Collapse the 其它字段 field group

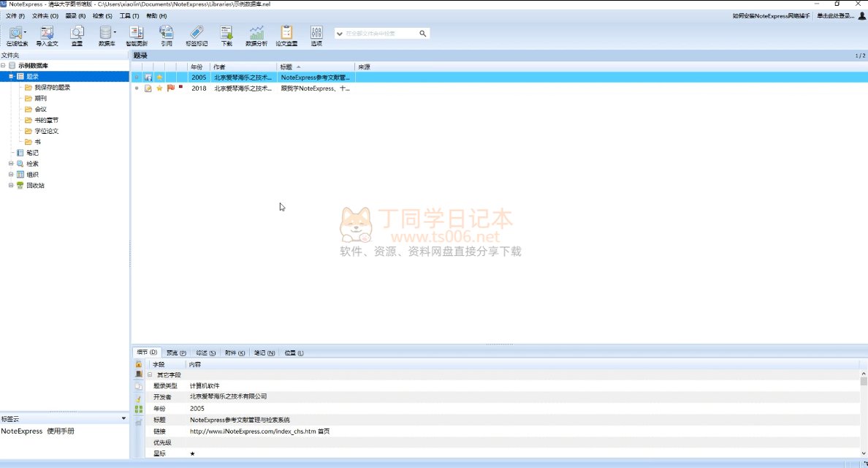click(150, 375)
